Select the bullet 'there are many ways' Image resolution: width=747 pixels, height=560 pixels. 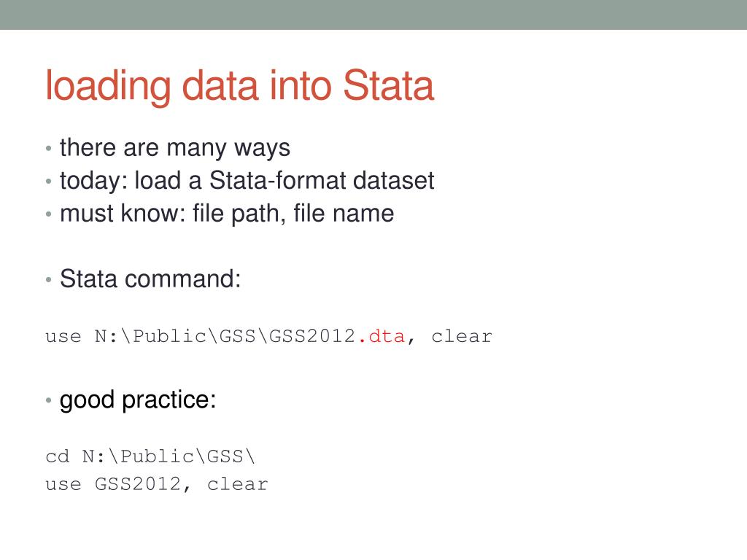(x=175, y=148)
